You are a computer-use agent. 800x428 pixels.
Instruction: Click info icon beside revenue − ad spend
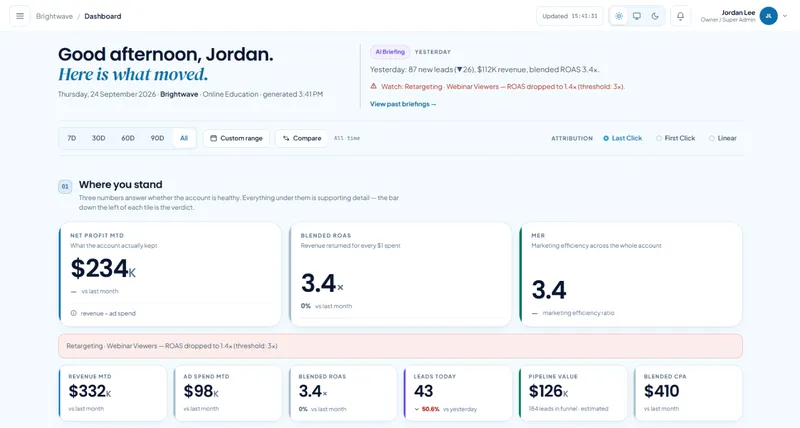[73, 313]
